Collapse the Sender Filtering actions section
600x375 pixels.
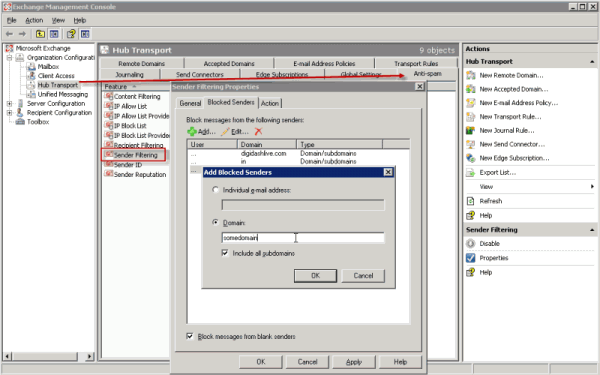(x=592, y=230)
